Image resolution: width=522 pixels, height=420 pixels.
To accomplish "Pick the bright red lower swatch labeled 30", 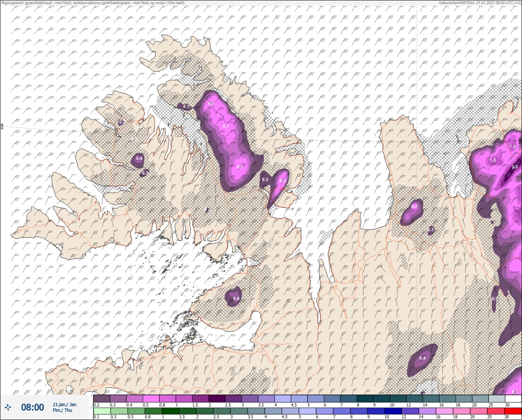I will (513, 411).
